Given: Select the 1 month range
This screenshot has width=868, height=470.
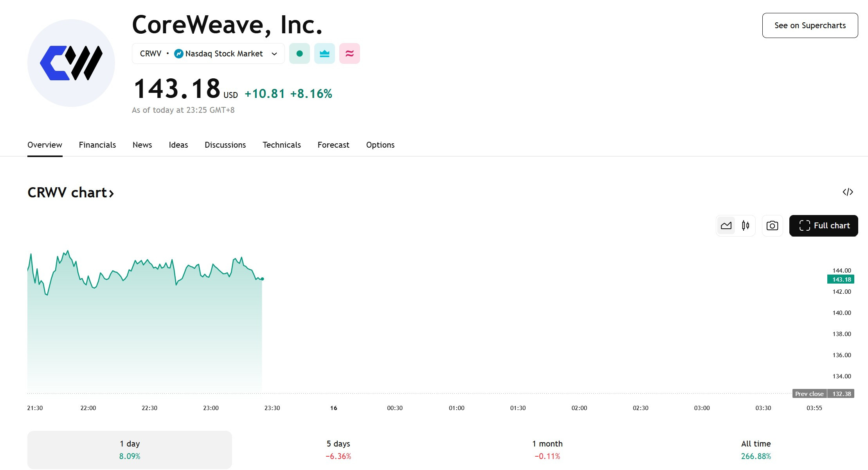Looking at the screenshot, I should coord(547,450).
